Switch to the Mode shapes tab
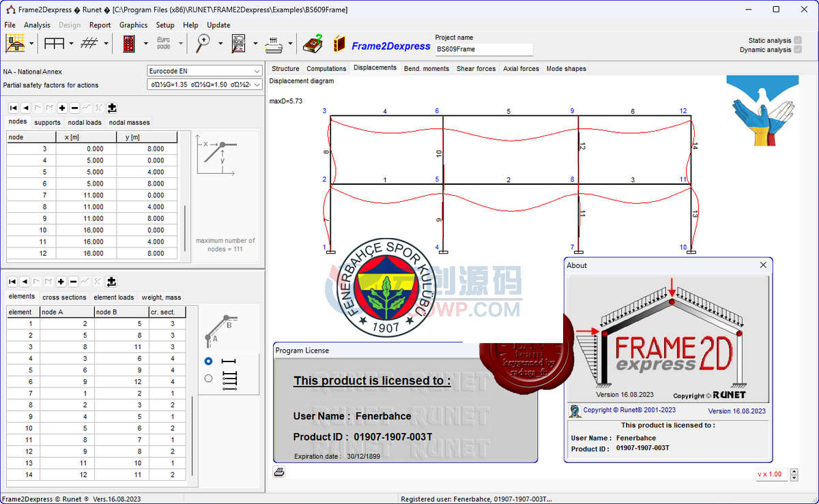 pos(566,68)
